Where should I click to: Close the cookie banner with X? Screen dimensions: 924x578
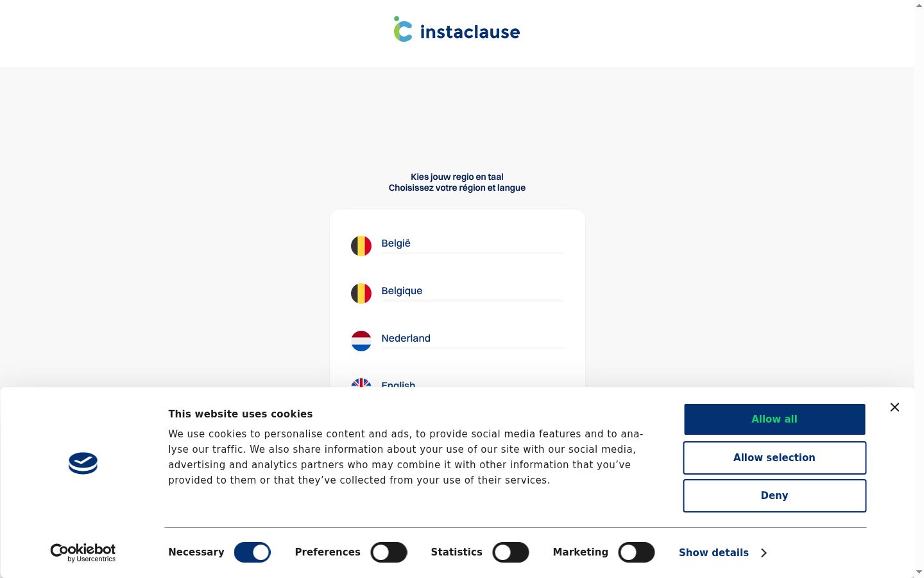(x=894, y=407)
